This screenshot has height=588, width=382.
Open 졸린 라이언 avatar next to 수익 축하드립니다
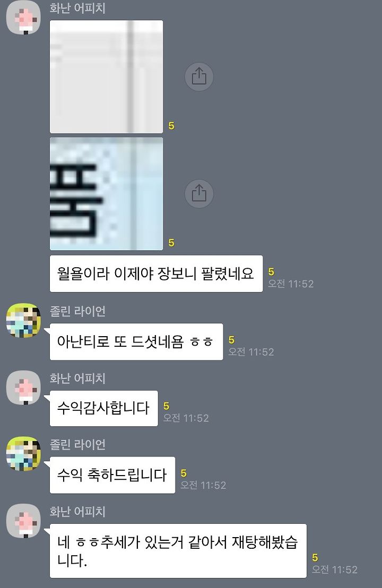pyautogui.click(x=24, y=454)
